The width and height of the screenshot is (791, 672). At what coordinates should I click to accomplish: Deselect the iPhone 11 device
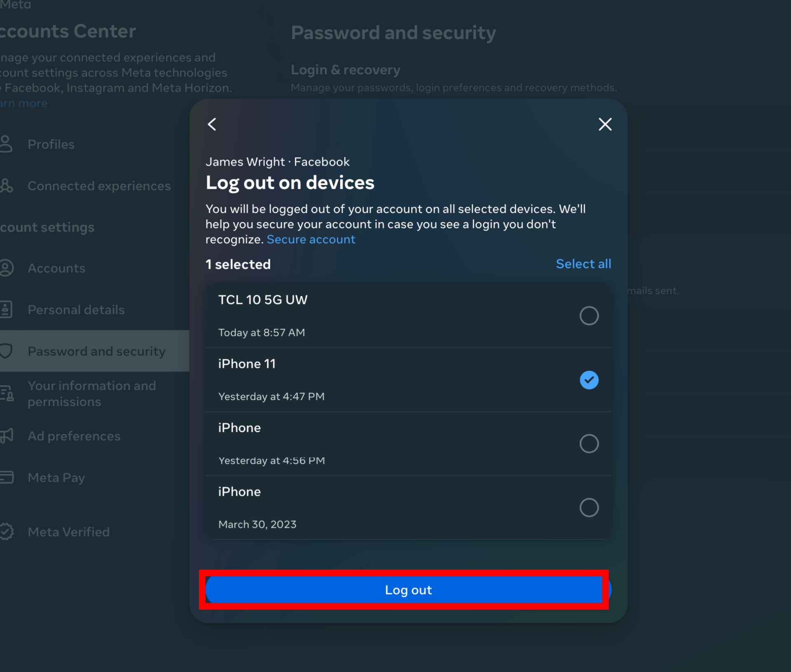589,380
